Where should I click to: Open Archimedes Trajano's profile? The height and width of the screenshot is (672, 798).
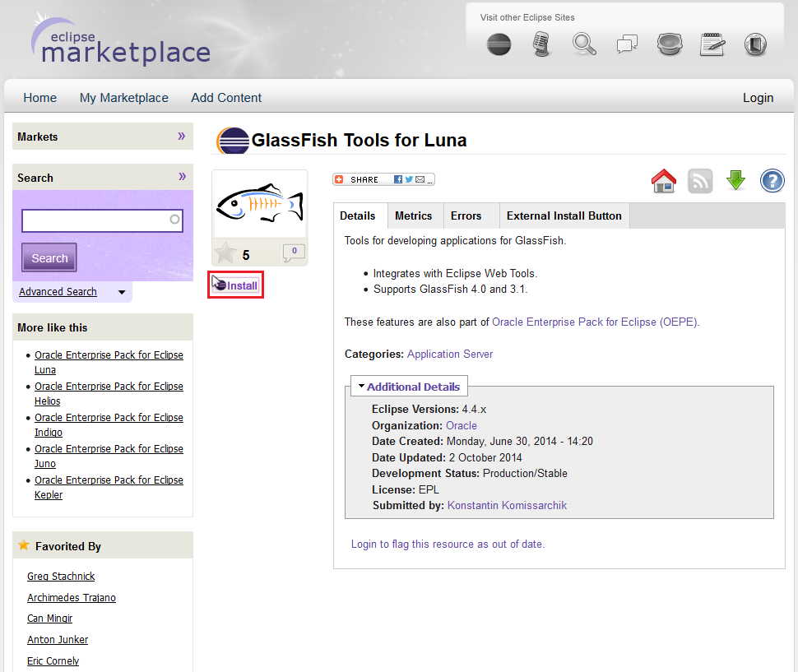tap(72, 597)
